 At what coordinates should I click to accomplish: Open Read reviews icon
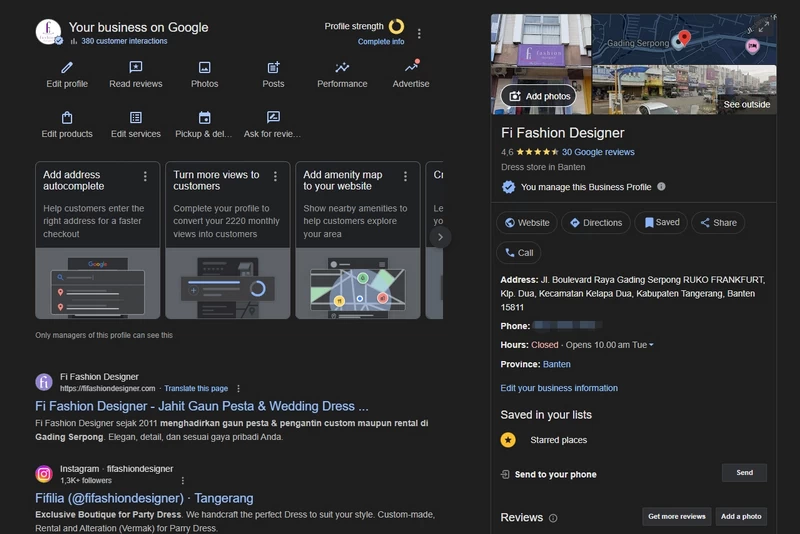click(136, 67)
